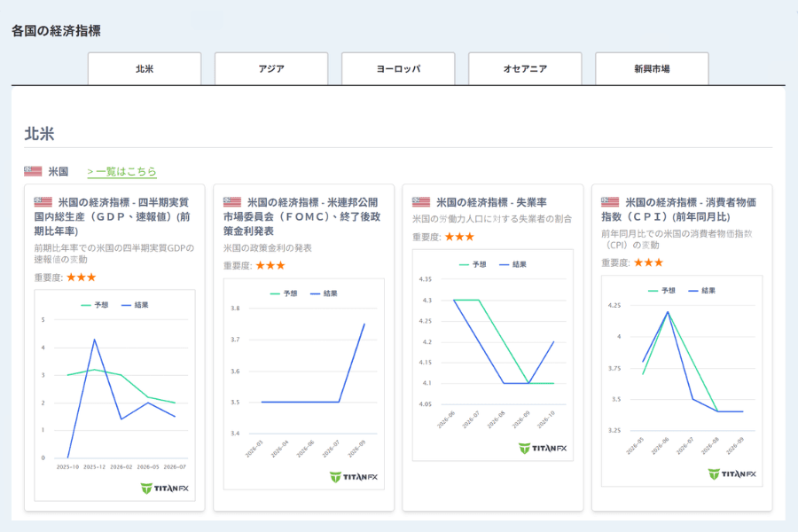Viewport: 798px width, 532px height.
Task: Click the flag icon on the 失業率 card
Action: pyautogui.click(x=421, y=202)
